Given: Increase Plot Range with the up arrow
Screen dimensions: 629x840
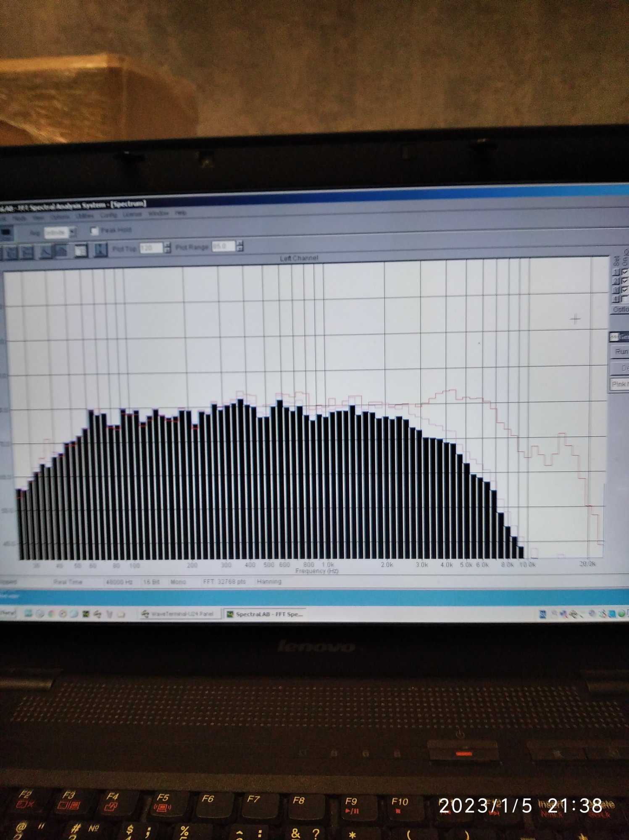Looking at the screenshot, I should (239, 243).
